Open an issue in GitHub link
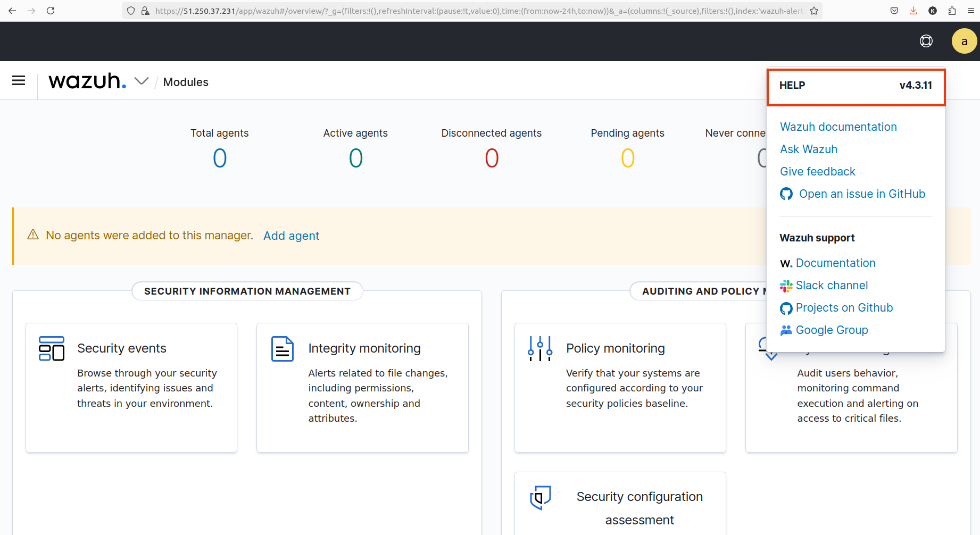Image resolution: width=980 pixels, height=535 pixels. pos(862,194)
